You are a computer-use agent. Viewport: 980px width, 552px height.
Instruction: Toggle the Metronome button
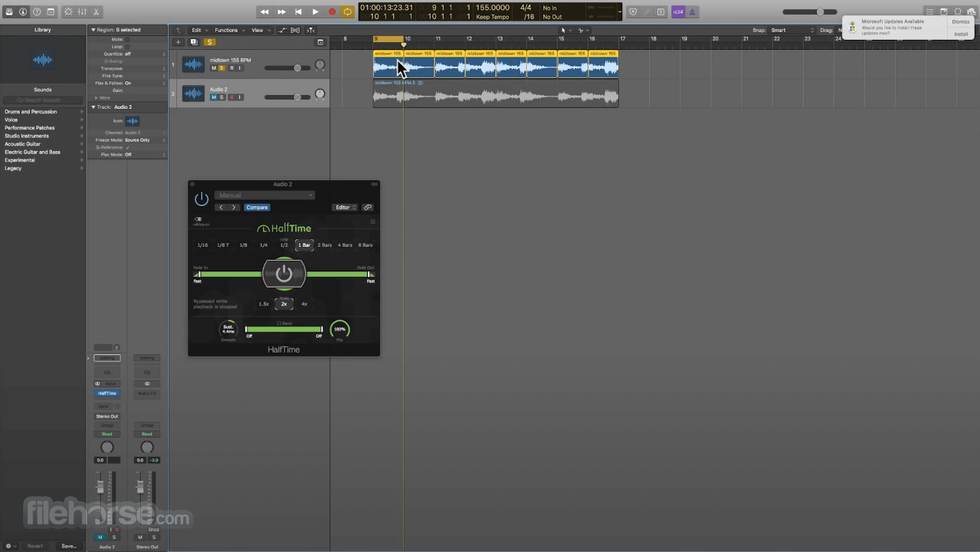[x=693, y=11]
